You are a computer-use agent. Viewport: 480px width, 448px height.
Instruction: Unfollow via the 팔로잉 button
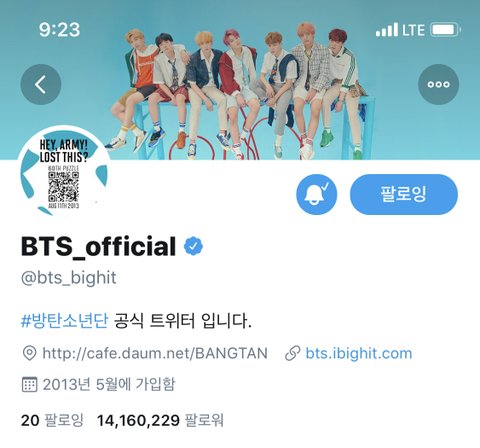pos(404,194)
